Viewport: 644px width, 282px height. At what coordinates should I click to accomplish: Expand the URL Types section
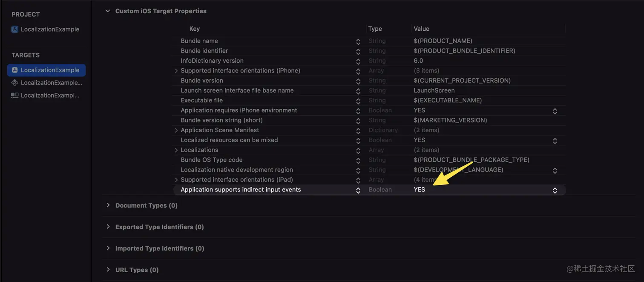[108, 270]
